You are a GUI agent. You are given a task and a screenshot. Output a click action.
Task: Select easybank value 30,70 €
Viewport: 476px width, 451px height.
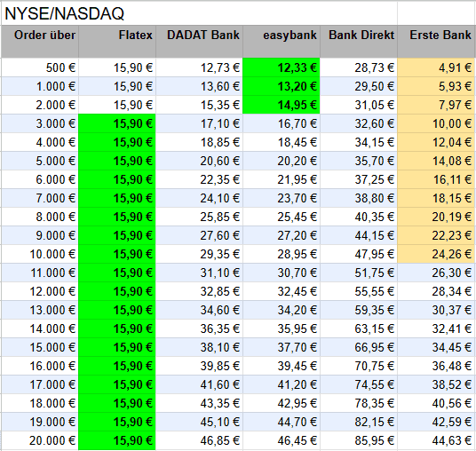click(x=282, y=273)
